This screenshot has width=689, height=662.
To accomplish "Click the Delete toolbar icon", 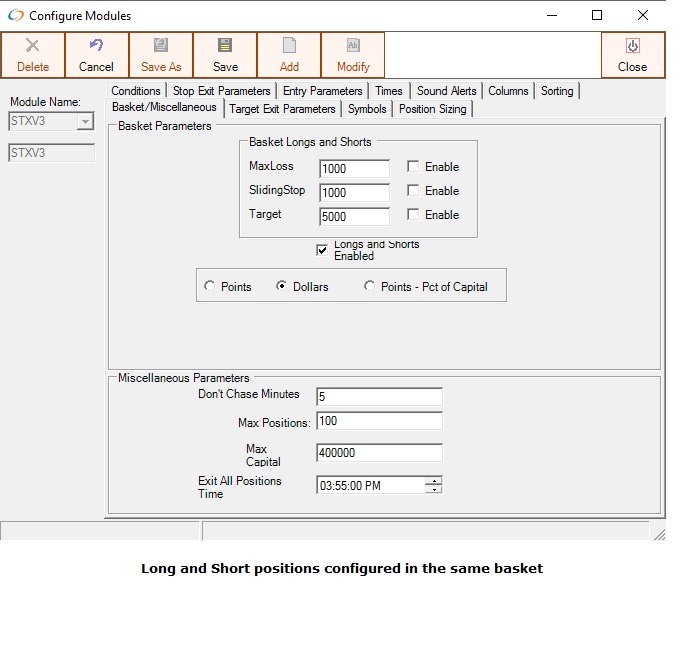I will pyautogui.click(x=33, y=46).
